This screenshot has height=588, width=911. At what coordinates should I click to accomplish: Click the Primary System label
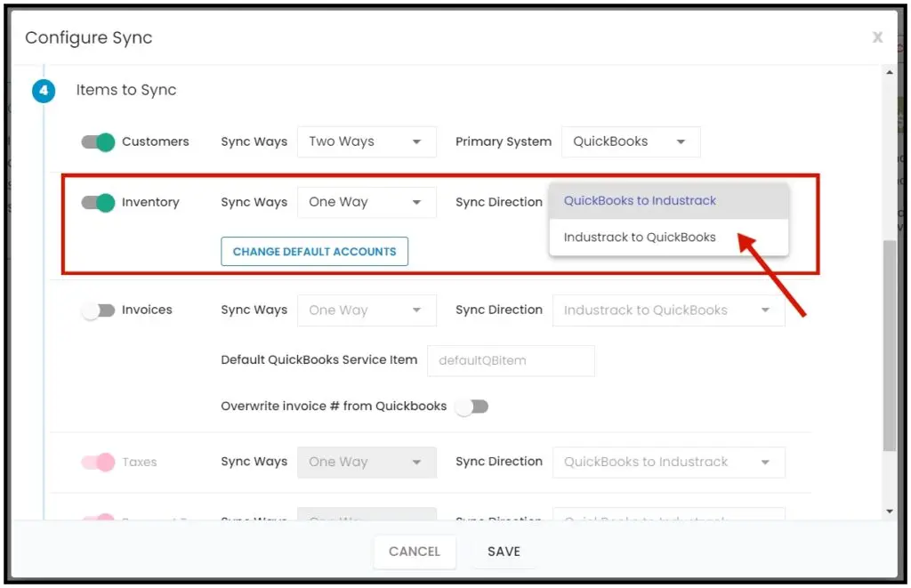tap(504, 141)
